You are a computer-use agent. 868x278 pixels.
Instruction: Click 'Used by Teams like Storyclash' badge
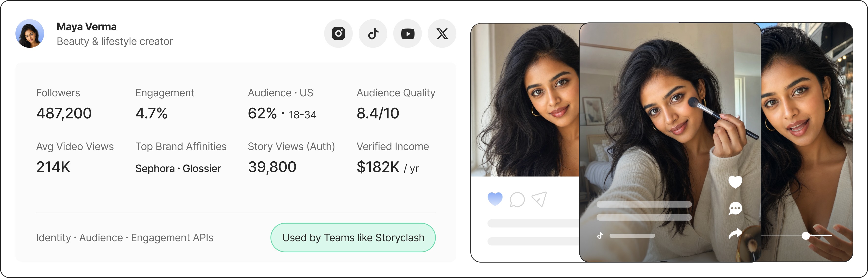[353, 238]
